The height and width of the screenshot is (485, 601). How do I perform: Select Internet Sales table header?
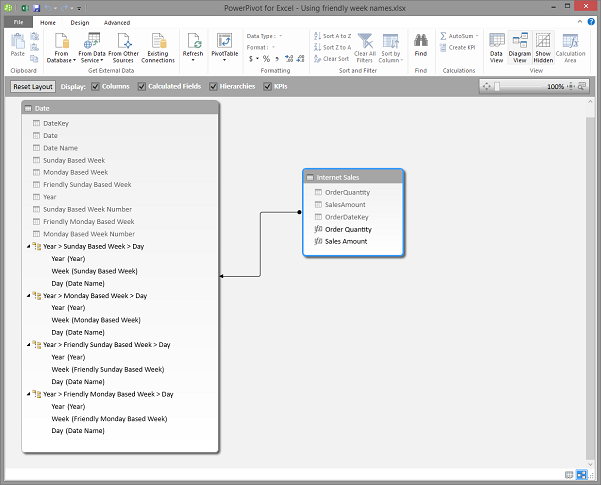click(x=353, y=178)
